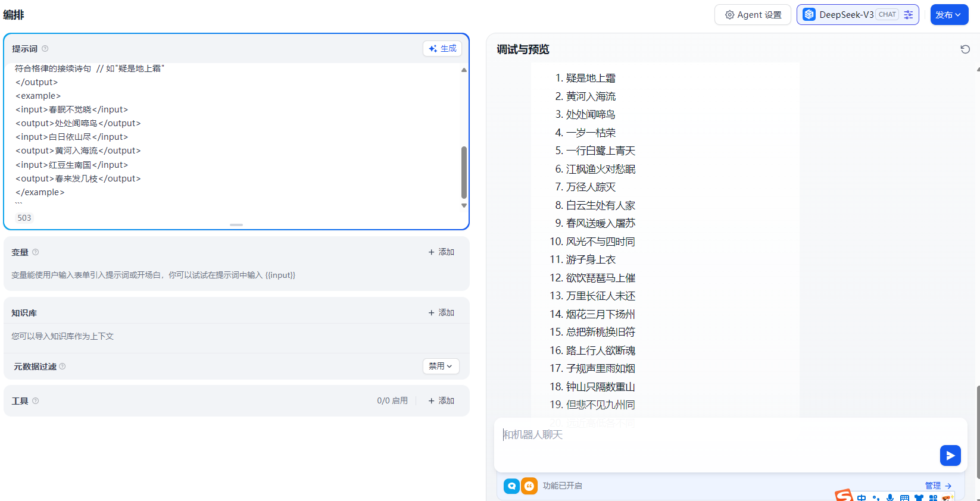Click the line <output>黄河入海流</output>
The image size is (980, 501).
point(78,151)
